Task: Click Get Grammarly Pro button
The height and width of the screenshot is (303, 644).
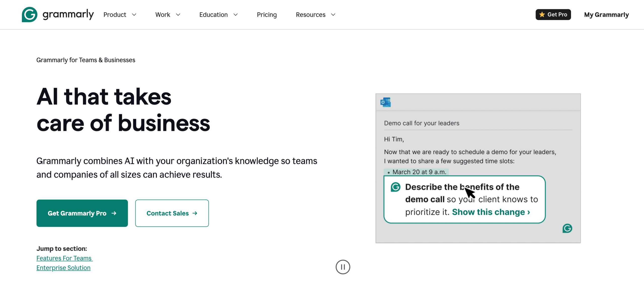Action: (82, 213)
